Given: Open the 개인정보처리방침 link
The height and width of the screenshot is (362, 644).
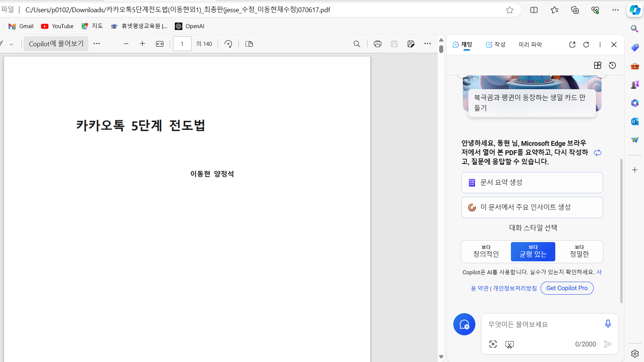Looking at the screenshot, I should tap(515, 288).
